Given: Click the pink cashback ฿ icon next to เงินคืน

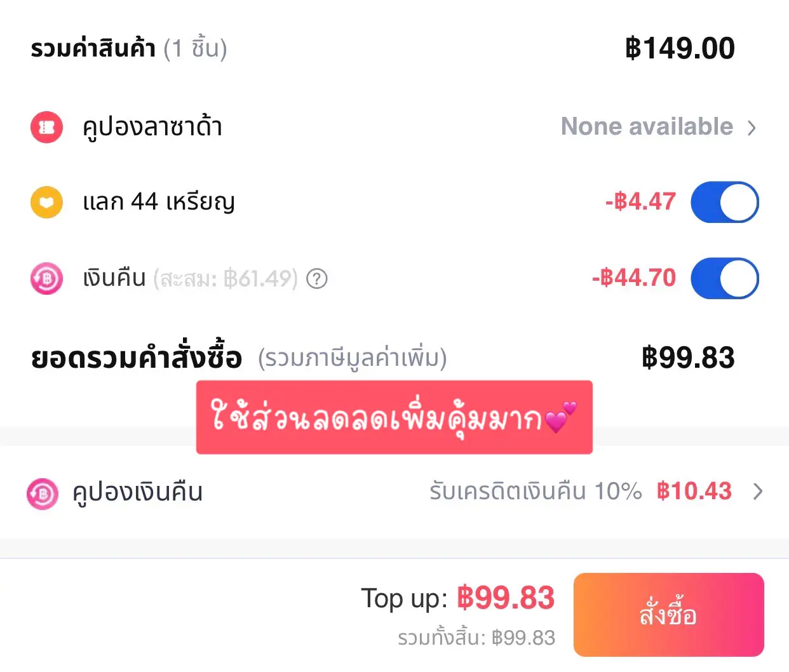Looking at the screenshot, I should point(46,278).
